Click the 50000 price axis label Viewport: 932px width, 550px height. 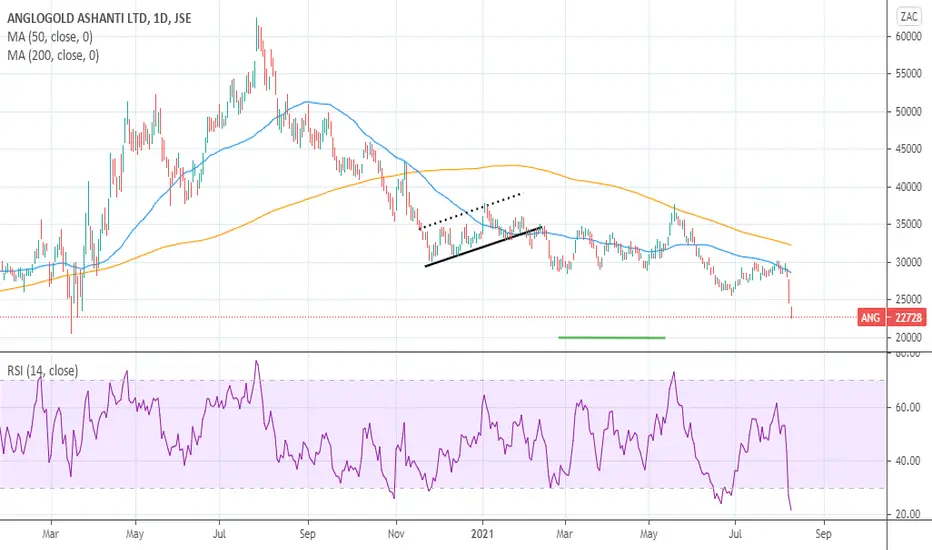(x=908, y=112)
